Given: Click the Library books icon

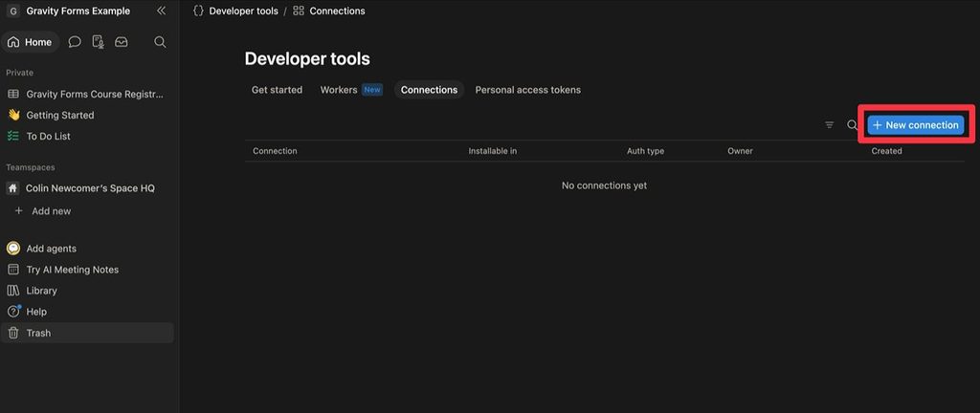Looking at the screenshot, I should click(x=13, y=291).
